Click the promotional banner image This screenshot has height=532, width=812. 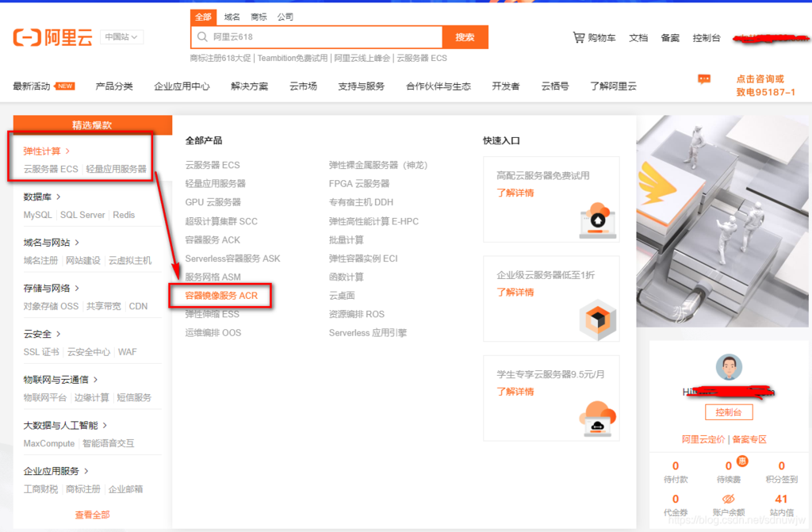(x=722, y=221)
